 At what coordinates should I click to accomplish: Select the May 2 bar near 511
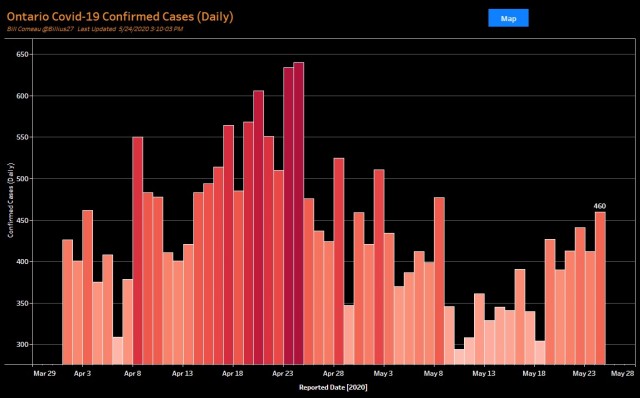tap(379, 267)
